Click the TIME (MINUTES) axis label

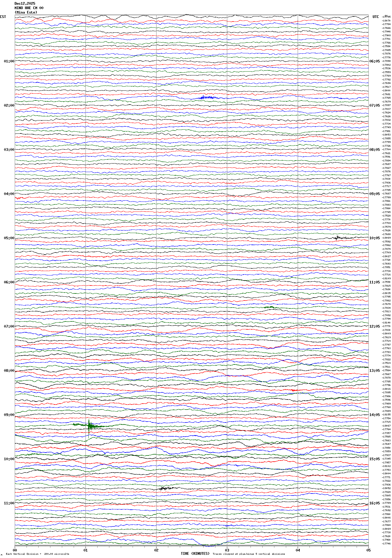(195, 554)
